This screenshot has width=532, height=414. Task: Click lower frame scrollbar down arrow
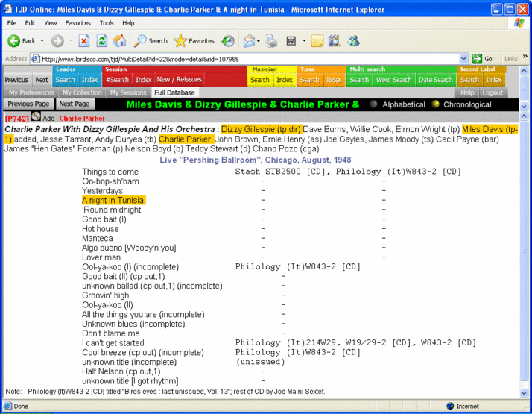524,393
